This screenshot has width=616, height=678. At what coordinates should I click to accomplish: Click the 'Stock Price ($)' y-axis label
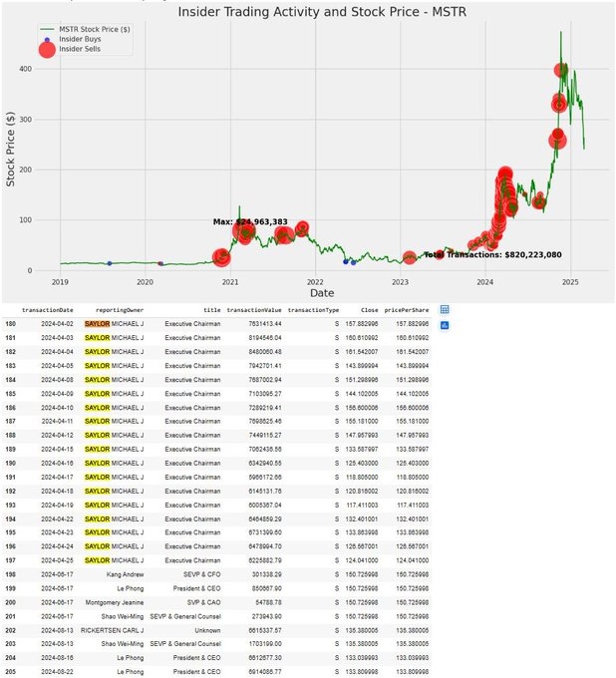pyautogui.click(x=10, y=150)
